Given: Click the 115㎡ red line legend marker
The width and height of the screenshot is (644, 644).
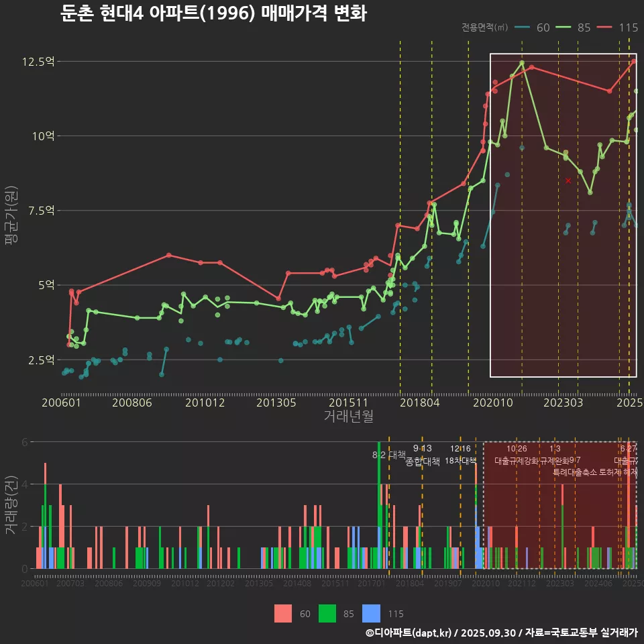Looking at the screenshot, I should (605, 28).
